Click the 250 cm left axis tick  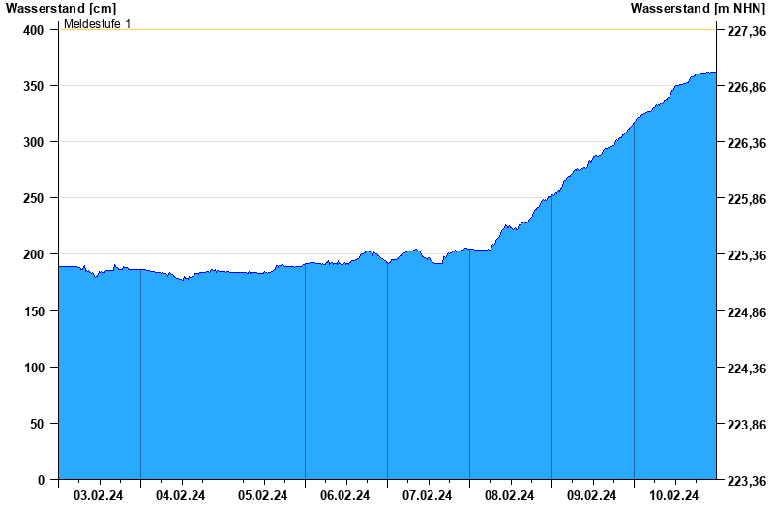click(x=34, y=198)
